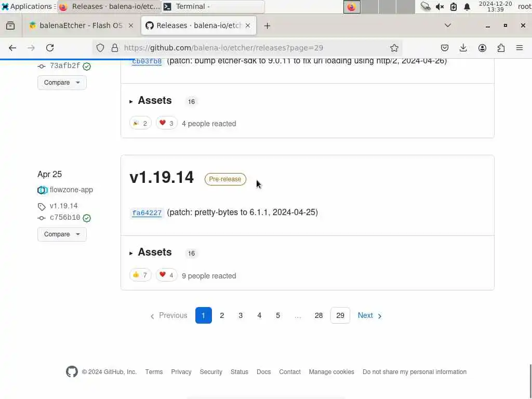Viewport: 532px width, 399px height.
Task: Switch to Terminal in the taskbar
Action: (213, 6)
